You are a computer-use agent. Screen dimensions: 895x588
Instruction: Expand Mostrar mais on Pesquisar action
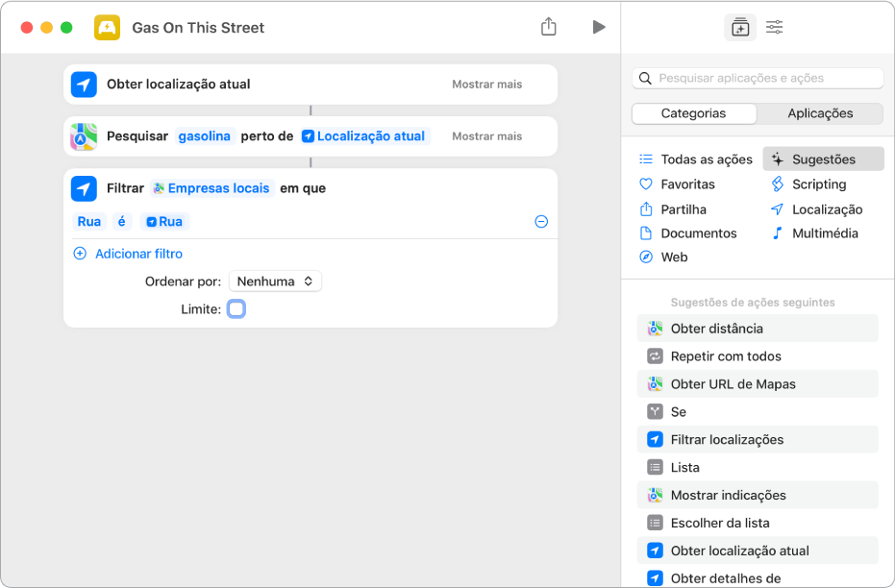tap(487, 136)
